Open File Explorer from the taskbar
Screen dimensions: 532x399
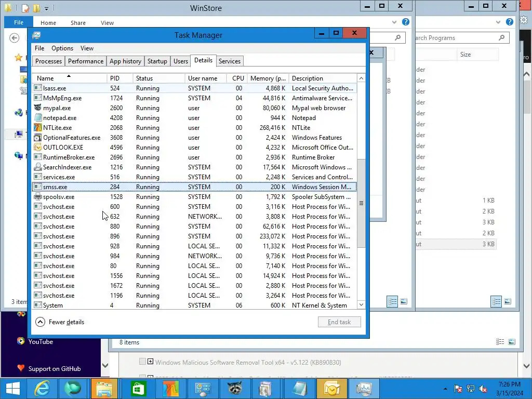click(x=104, y=389)
